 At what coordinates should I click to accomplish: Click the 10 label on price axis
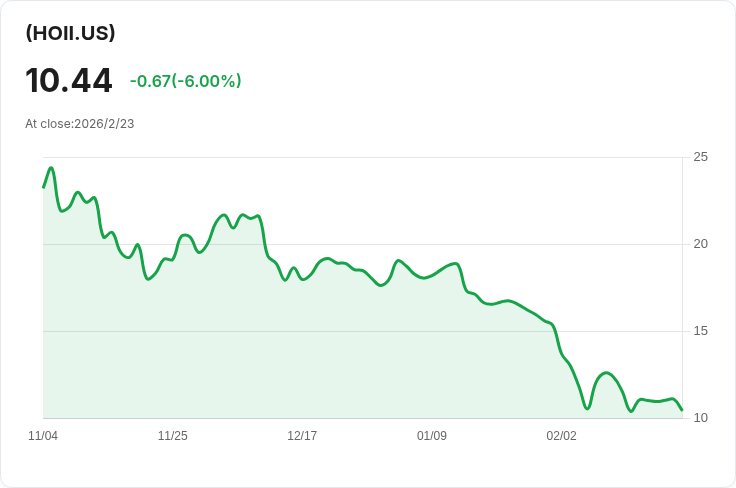700,418
